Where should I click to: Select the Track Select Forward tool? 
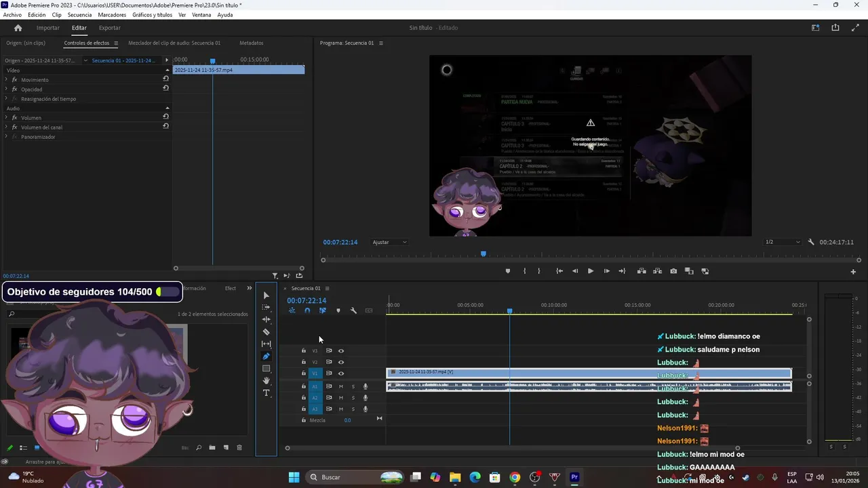pos(266,308)
